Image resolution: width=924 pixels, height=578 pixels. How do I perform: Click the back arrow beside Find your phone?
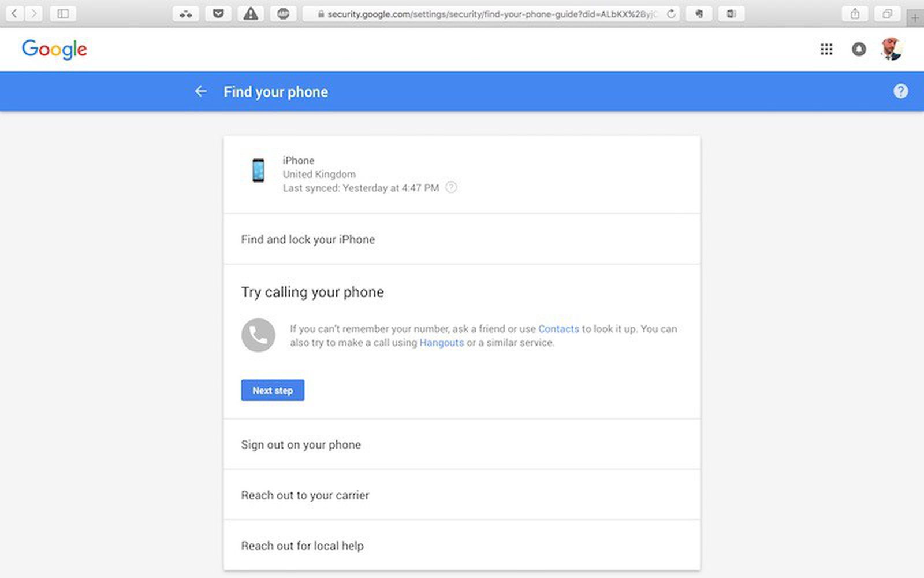click(200, 91)
